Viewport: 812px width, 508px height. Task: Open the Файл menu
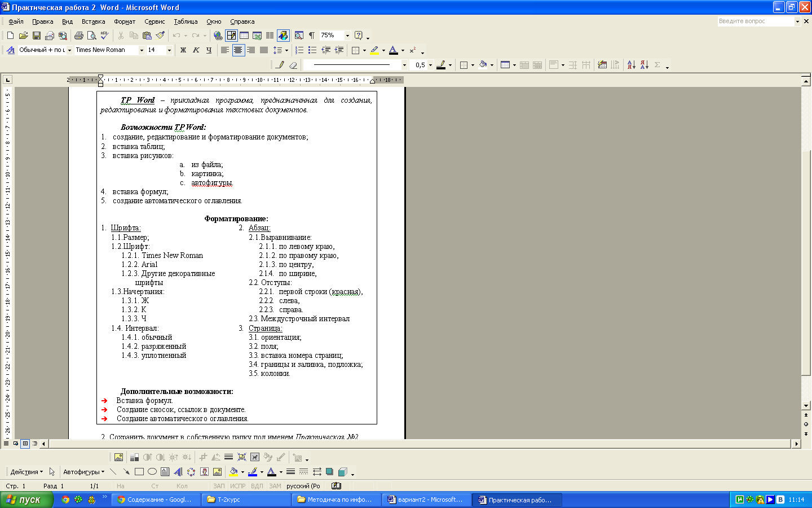pos(16,21)
